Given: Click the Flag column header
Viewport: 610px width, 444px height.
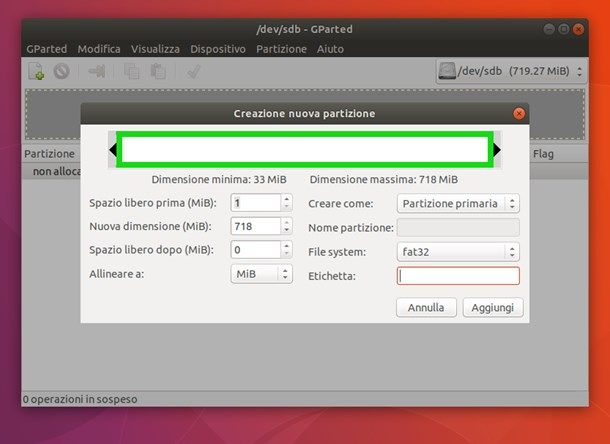Looking at the screenshot, I should [x=543, y=154].
